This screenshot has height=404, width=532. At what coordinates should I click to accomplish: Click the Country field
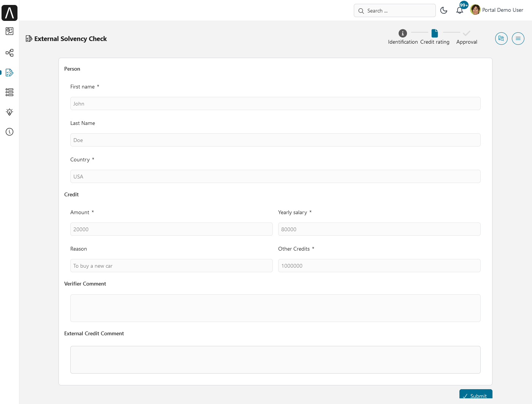click(x=275, y=177)
